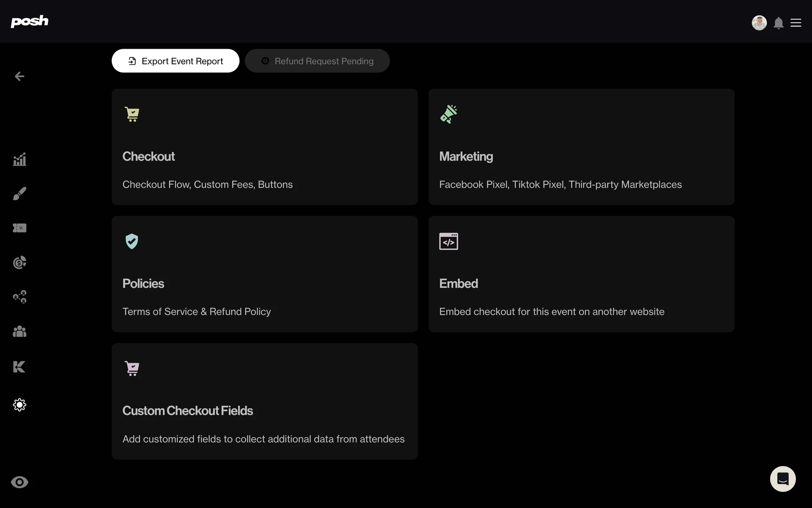Open the affiliate network sidebar icon

[19, 297]
